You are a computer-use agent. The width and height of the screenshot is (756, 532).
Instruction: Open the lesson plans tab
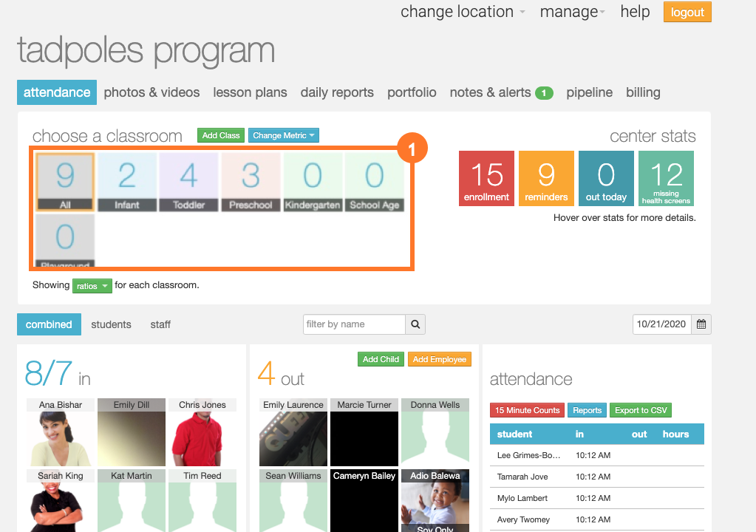coord(250,92)
